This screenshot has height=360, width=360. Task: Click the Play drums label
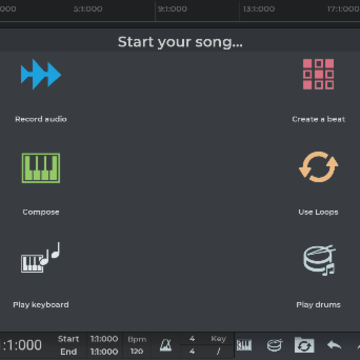coord(318,305)
